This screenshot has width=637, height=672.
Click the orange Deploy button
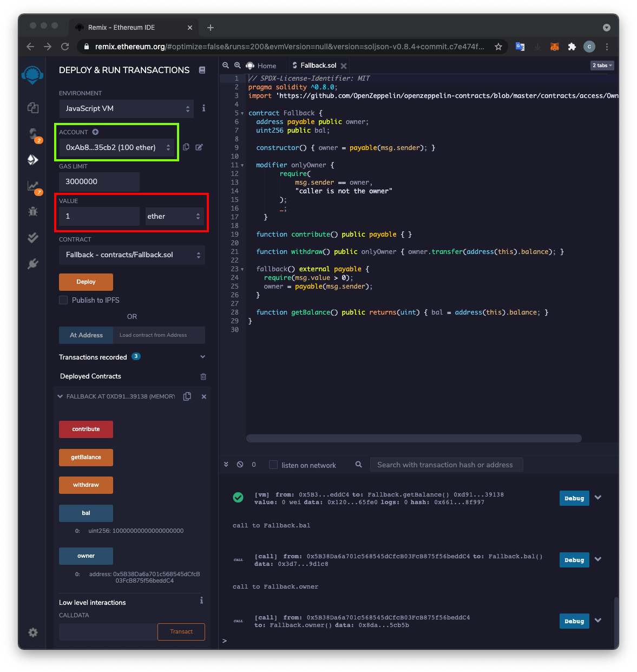[86, 282]
